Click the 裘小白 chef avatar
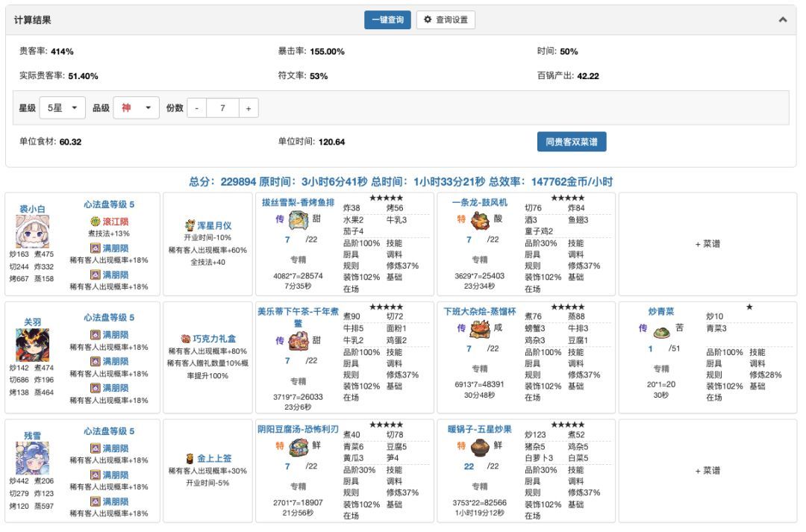Viewport: 806px width, 532px height. tap(32, 231)
